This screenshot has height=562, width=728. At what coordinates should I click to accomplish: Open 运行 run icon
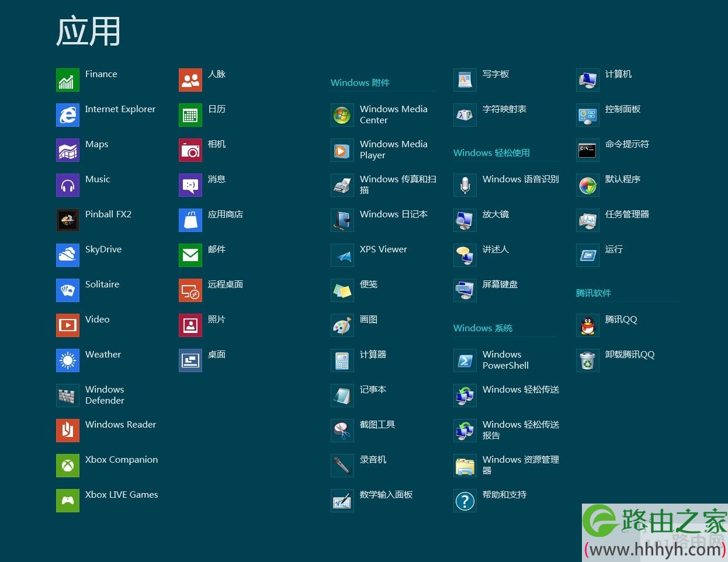[x=588, y=255]
